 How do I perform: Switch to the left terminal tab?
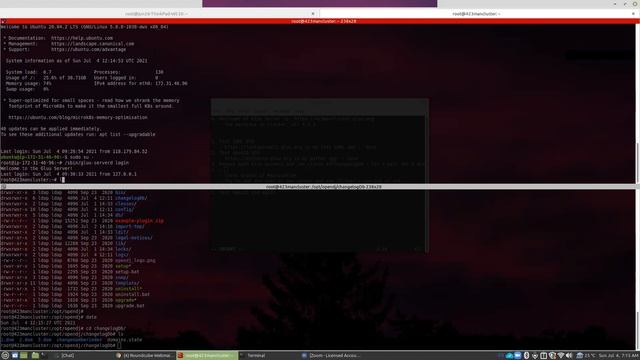(160, 13)
